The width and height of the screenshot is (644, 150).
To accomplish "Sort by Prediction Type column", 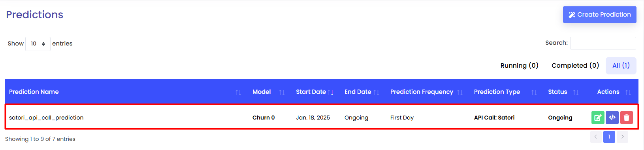I will [534, 92].
